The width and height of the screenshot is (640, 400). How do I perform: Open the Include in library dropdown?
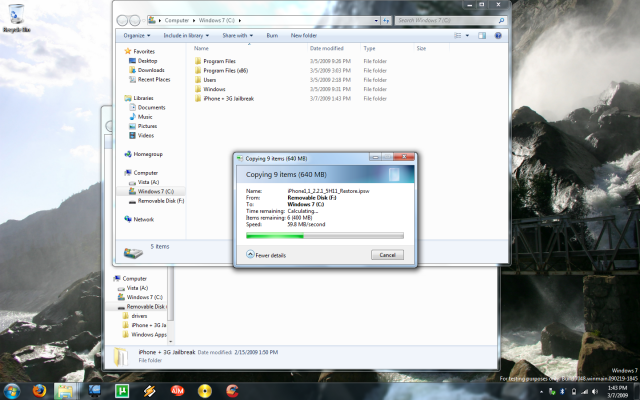coord(186,36)
